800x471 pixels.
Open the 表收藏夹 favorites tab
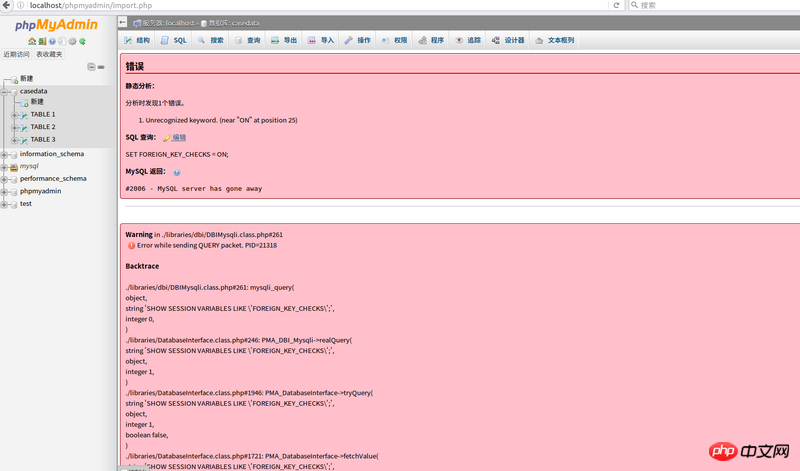[x=49, y=54]
